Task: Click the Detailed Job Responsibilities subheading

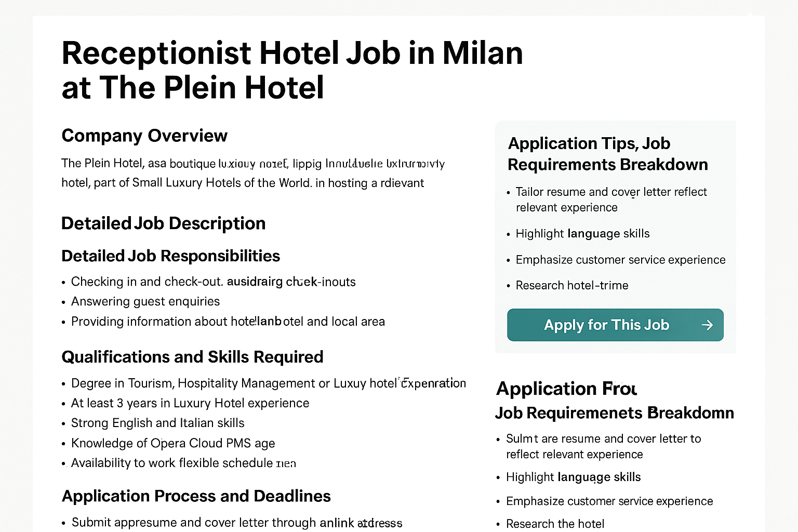Action: pyautogui.click(x=170, y=256)
